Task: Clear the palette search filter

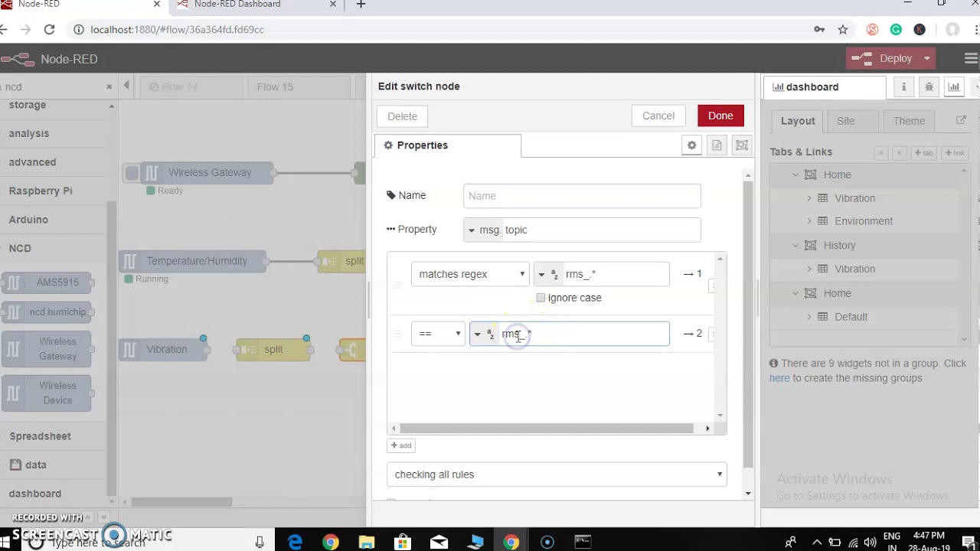Action: pos(109,87)
